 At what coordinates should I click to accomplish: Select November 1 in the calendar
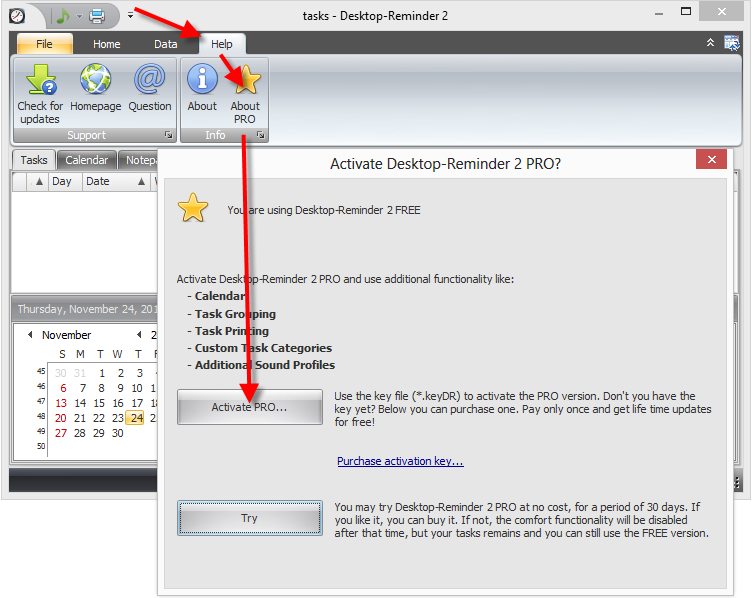click(x=102, y=373)
